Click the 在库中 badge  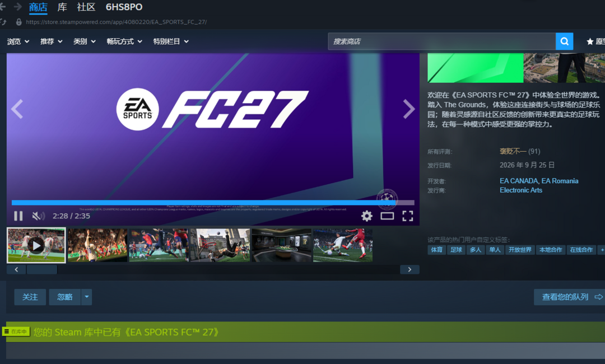[x=16, y=332]
